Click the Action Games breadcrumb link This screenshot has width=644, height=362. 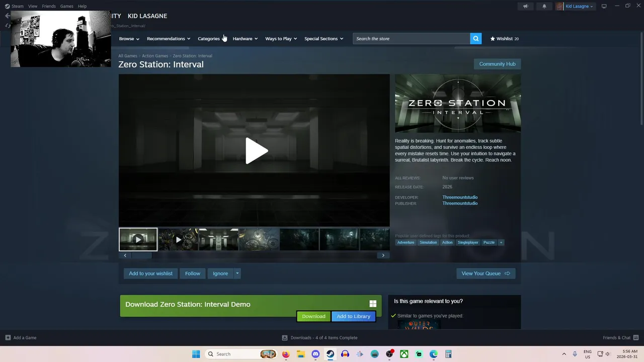155,56
